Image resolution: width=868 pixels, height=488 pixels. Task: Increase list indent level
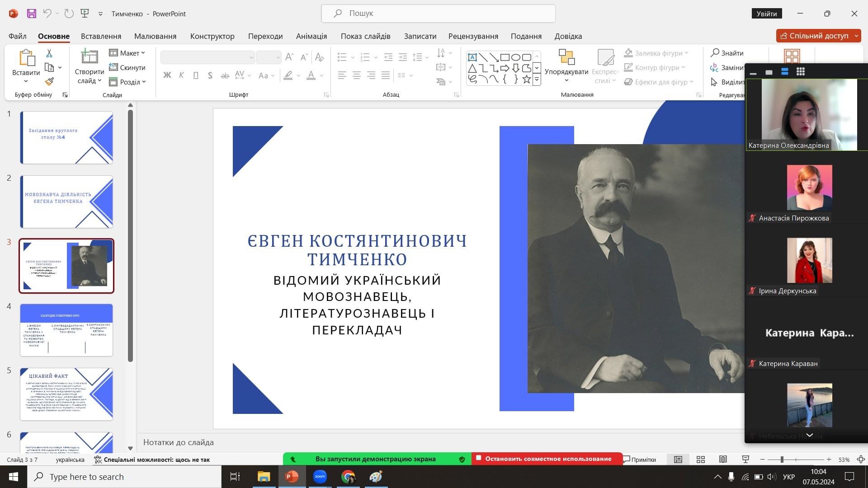(x=402, y=57)
